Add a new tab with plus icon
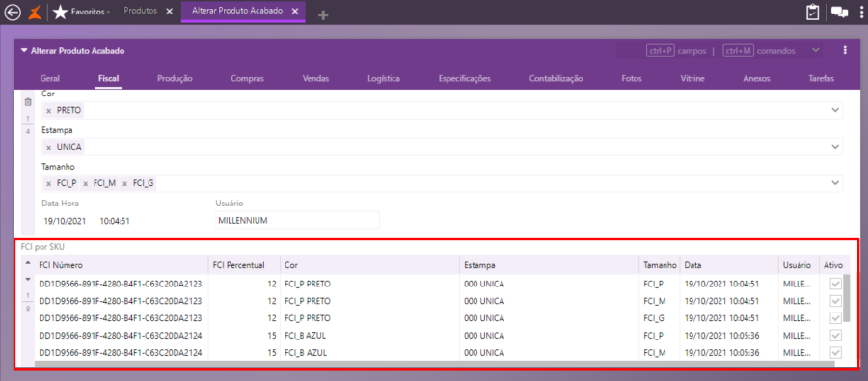The image size is (868, 381). pos(323,15)
